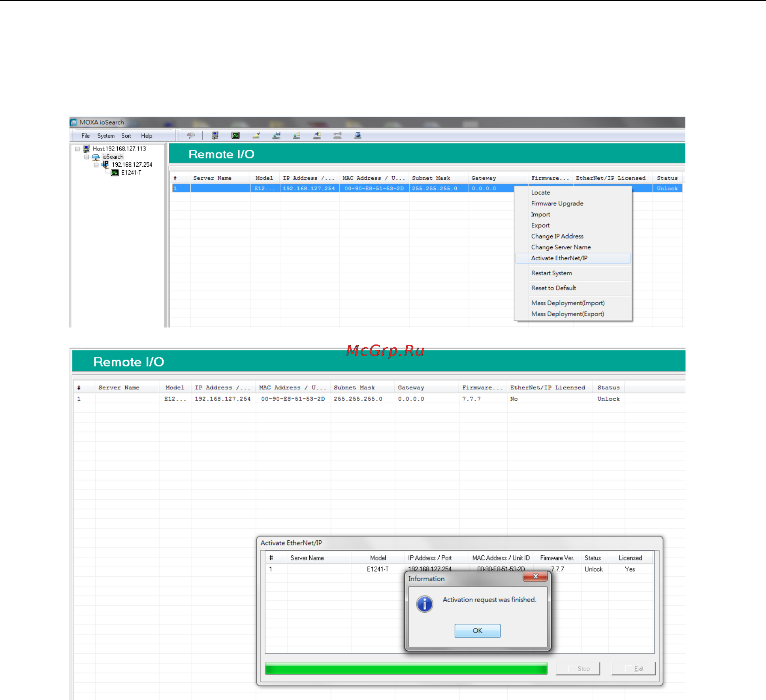Viewport: 766px width, 700px height.
Task: Open the Sort menu
Action: point(126,136)
